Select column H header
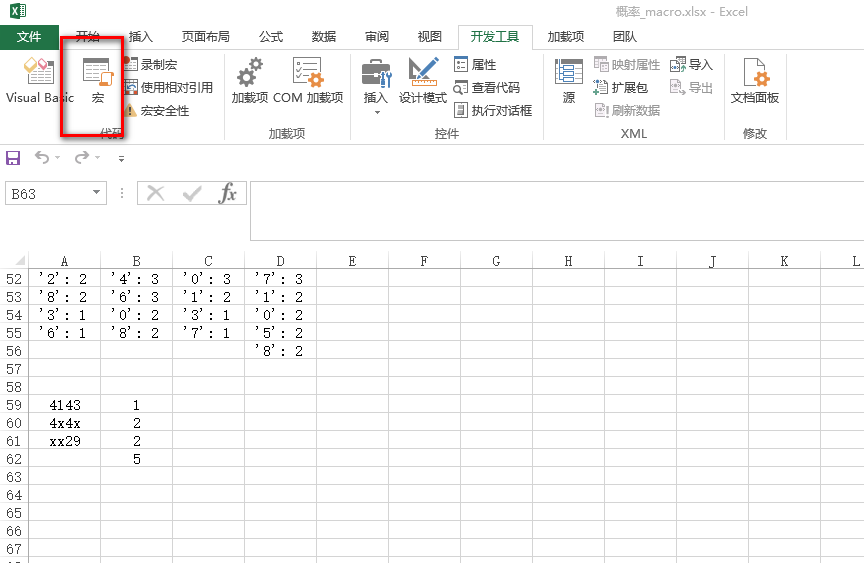Viewport: 864px width, 563px height. 568,261
